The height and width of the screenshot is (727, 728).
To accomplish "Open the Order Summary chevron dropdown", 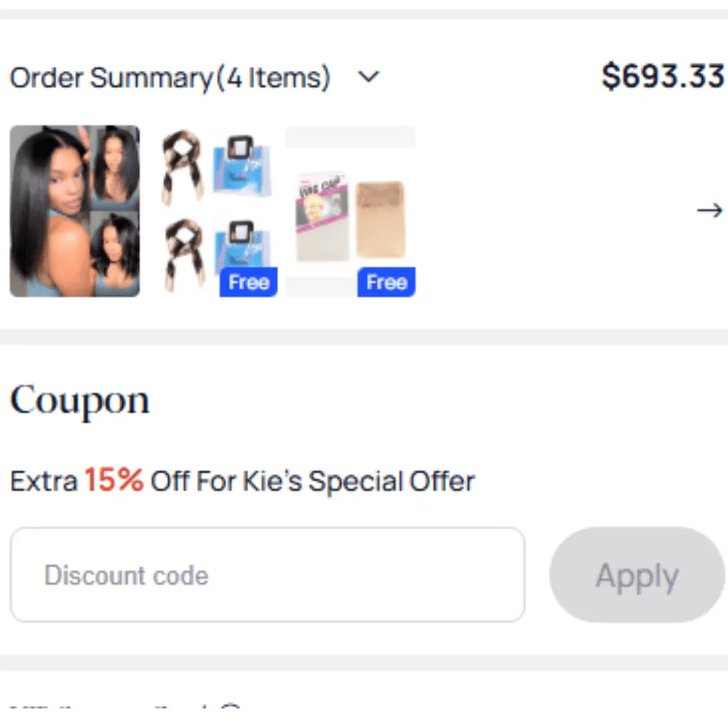I will click(x=369, y=77).
